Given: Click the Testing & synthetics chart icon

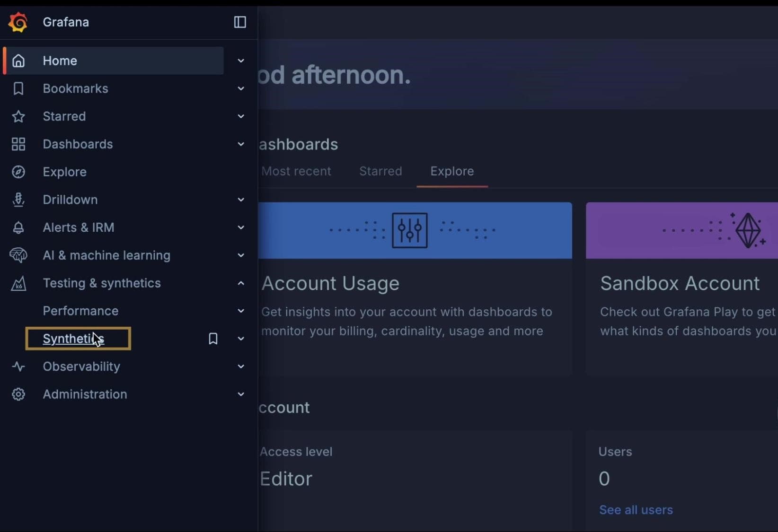Looking at the screenshot, I should (x=18, y=283).
